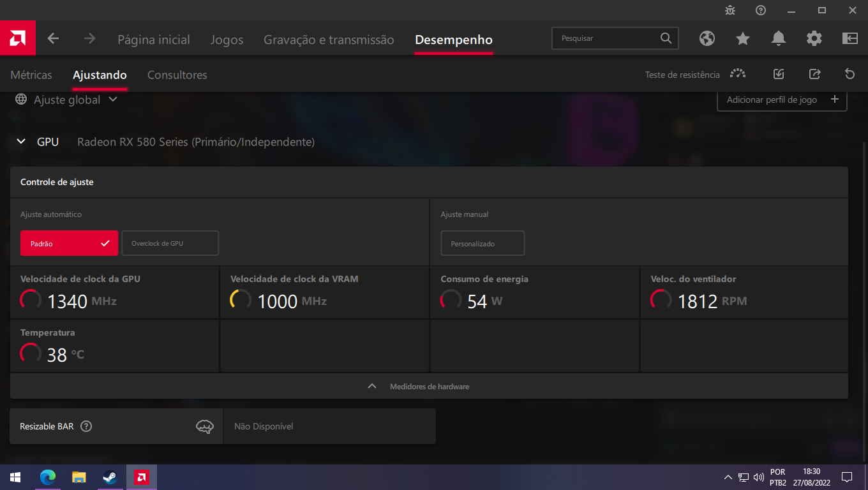Start the stress test gauge icon
The image size is (868, 490).
(737, 74)
